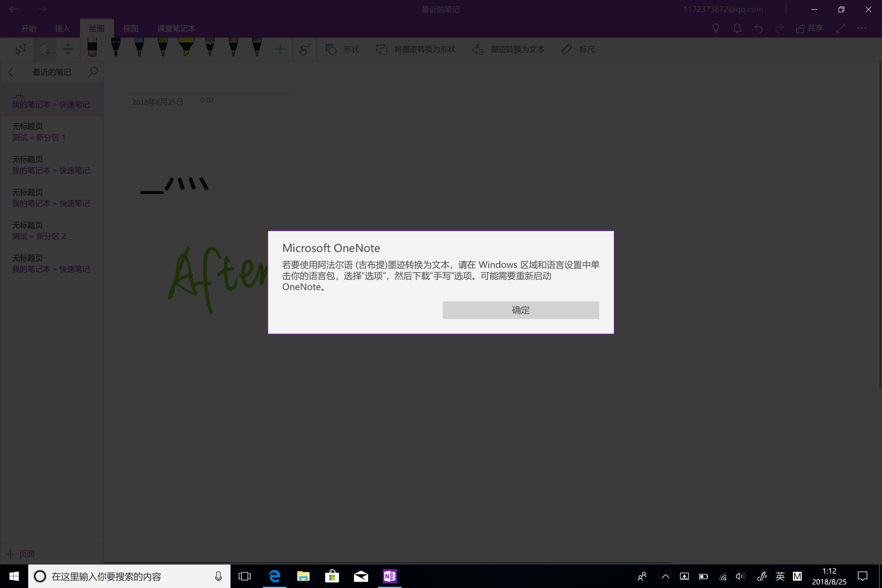Select the Eraser tool
The image size is (882, 588).
click(92, 48)
